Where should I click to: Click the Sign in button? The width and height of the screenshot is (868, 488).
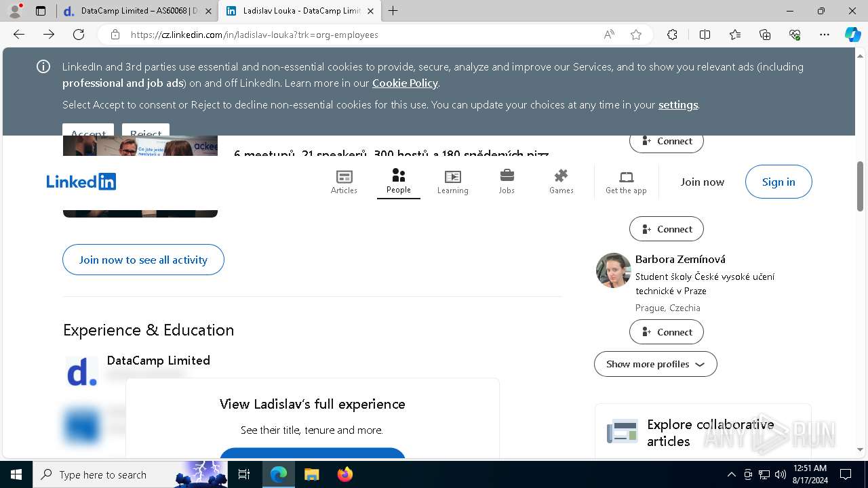[x=778, y=182]
